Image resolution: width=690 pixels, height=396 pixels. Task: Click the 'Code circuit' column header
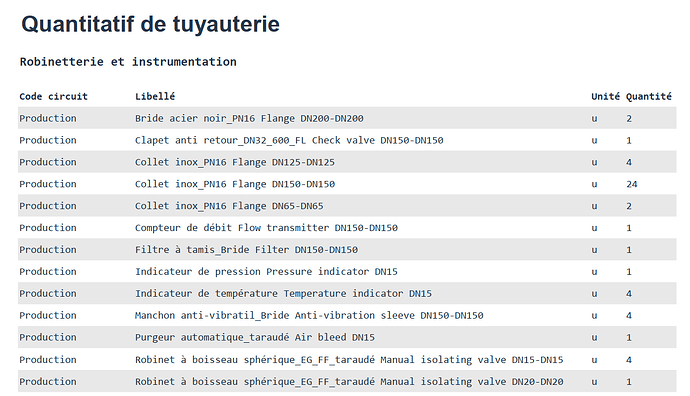click(53, 96)
